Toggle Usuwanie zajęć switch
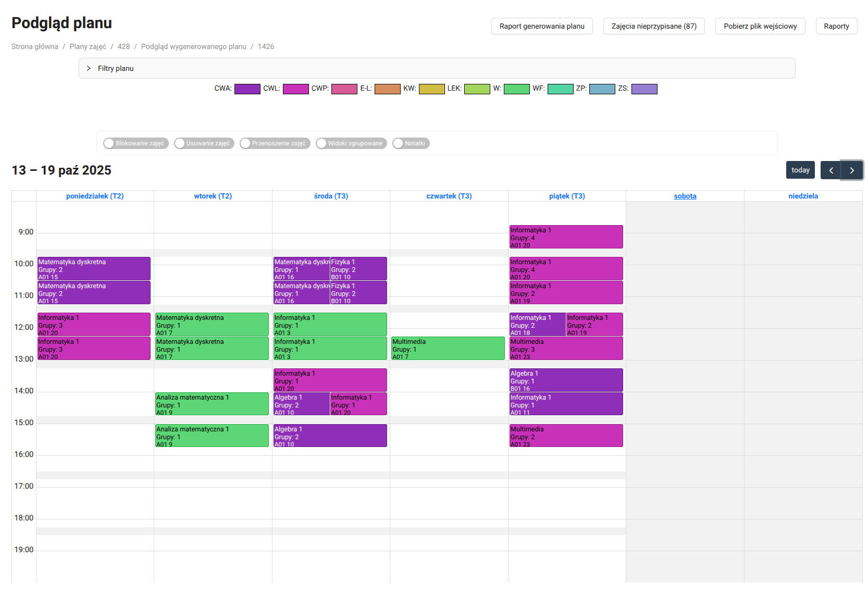 204,143
